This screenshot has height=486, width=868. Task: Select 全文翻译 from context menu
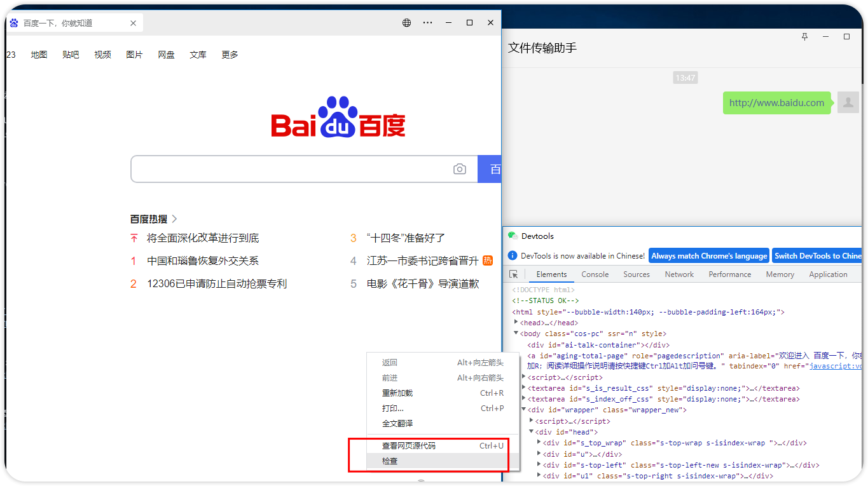[443, 424]
